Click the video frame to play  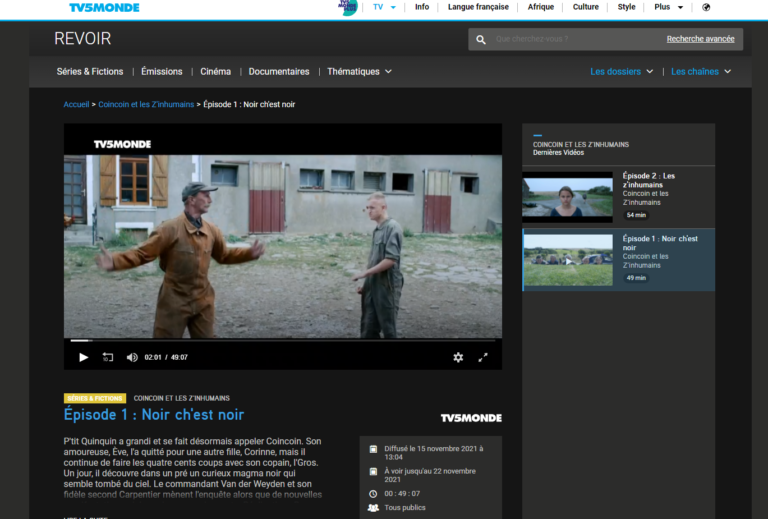[283, 246]
